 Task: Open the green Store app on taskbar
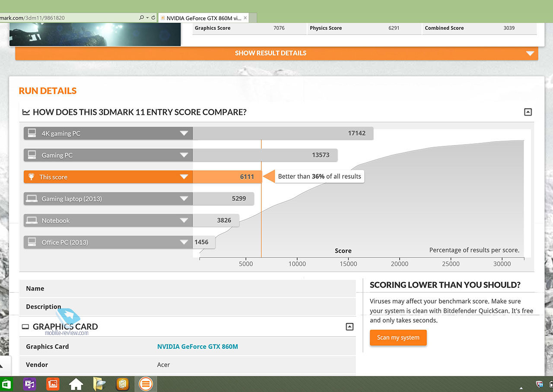pos(6,383)
